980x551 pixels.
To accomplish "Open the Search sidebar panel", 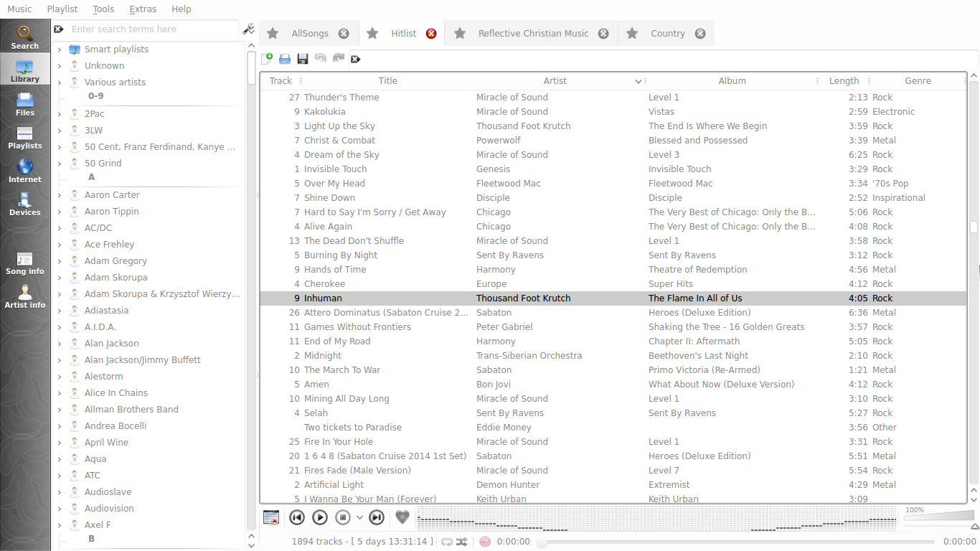I will click(25, 37).
